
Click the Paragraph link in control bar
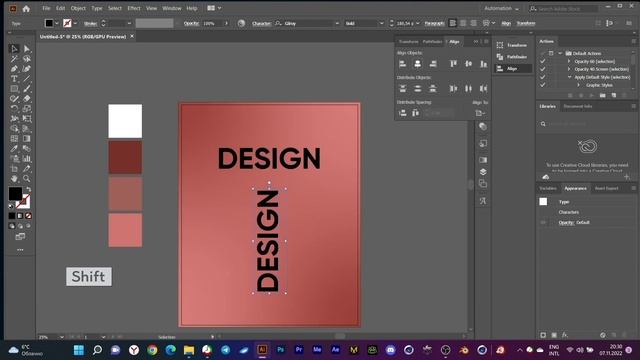434,23
